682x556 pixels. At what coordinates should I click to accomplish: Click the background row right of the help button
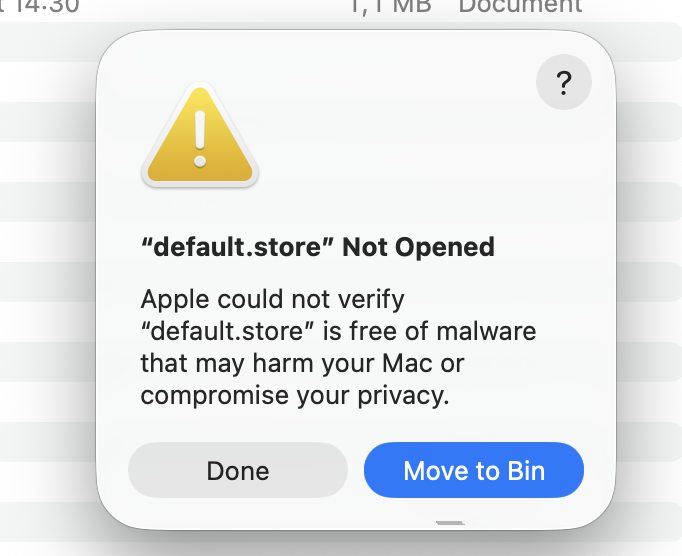[650, 83]
